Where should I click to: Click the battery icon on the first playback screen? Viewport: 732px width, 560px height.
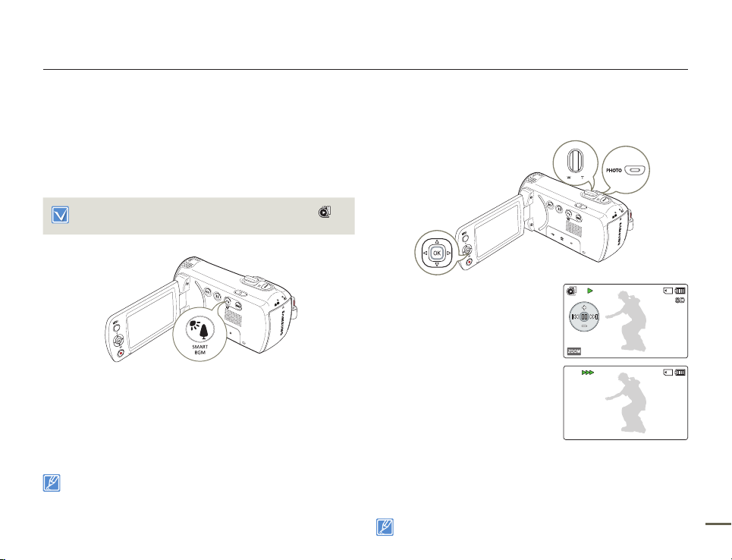680,291
